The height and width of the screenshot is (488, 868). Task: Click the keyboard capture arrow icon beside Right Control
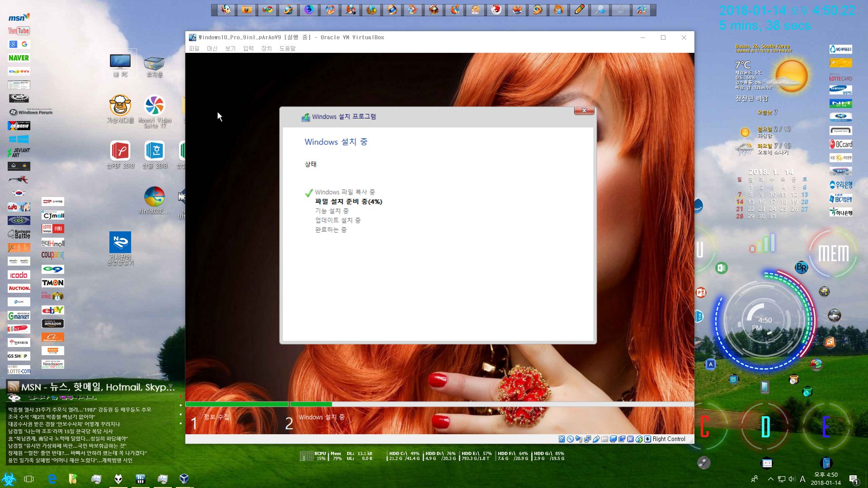point(647,439)
